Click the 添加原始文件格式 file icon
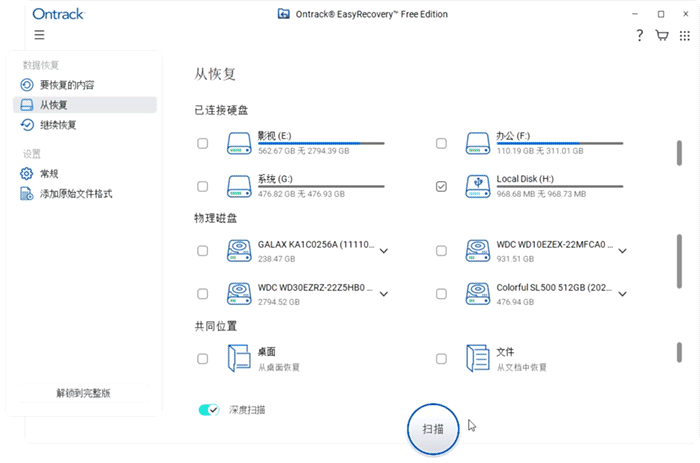This screenshot has height=463, width=700. click(x=27, y=194)
